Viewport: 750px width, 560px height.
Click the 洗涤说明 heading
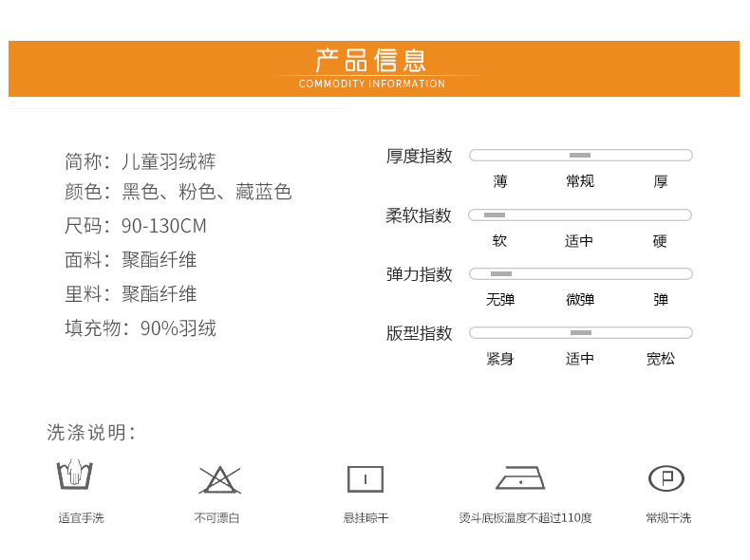(x=91, y=432)
